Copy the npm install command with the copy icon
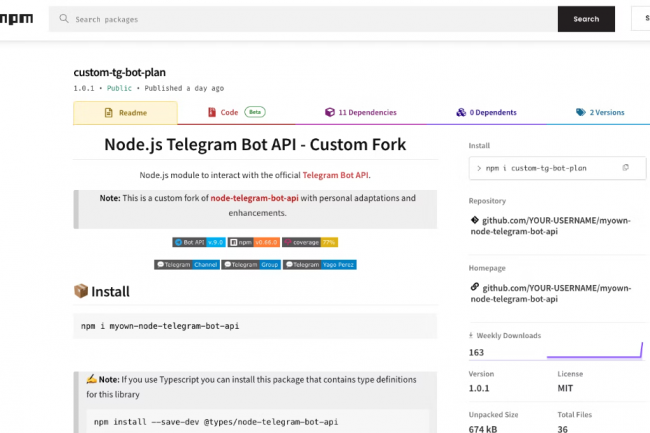650x433 pixels. tap(625, 167)
